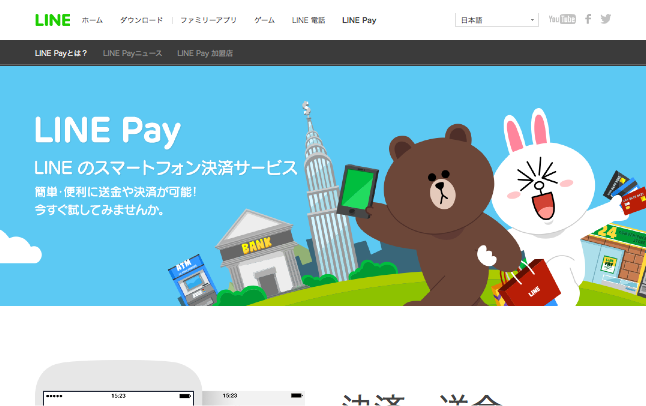This screenshot has height=406, width=646.
Task: Click the green smartphone held by bear
Action: 357,192
